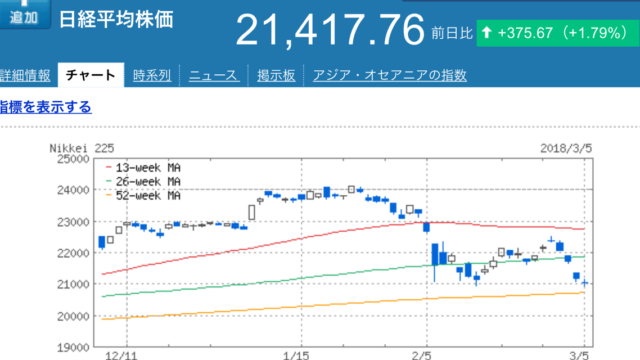
Task: Go to the 掲示板 tab
Action: 276,76
